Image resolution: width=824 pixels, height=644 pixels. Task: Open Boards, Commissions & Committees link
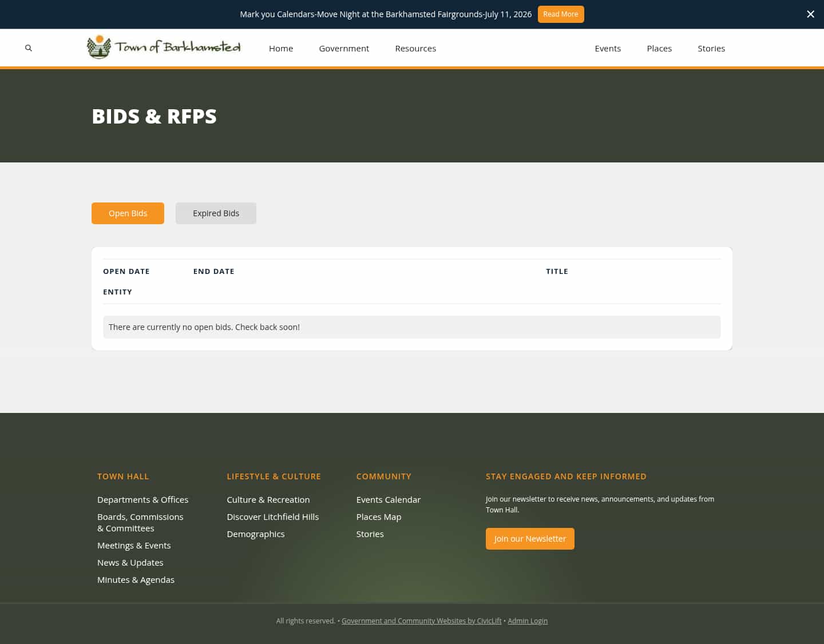pos(140,523)
